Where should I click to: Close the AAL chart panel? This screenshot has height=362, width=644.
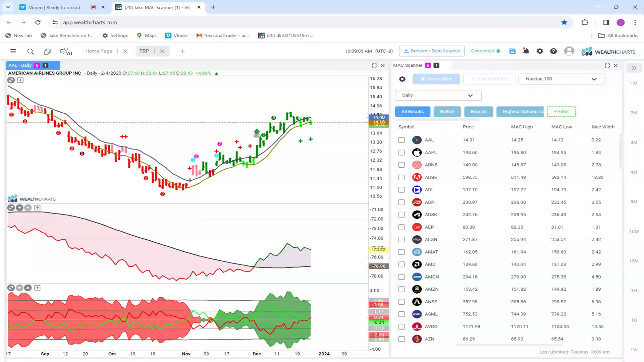click(x=383, y=66)
